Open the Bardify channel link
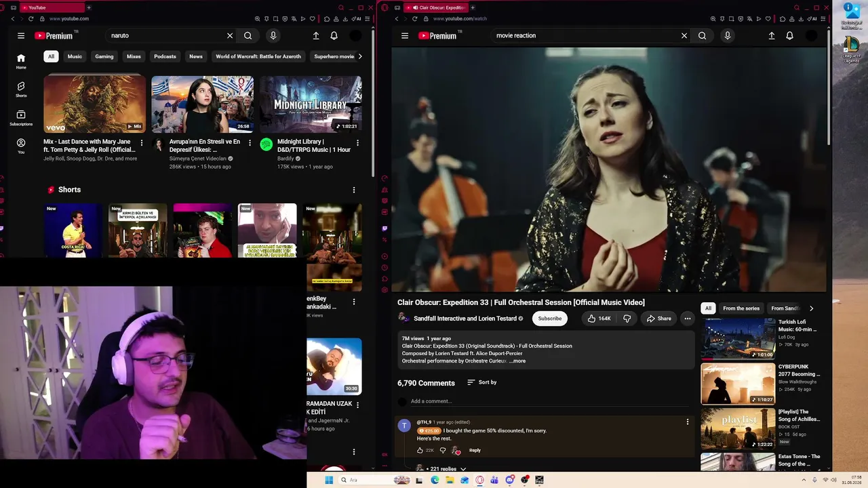The image size is (868, 488). click(286, 159)
